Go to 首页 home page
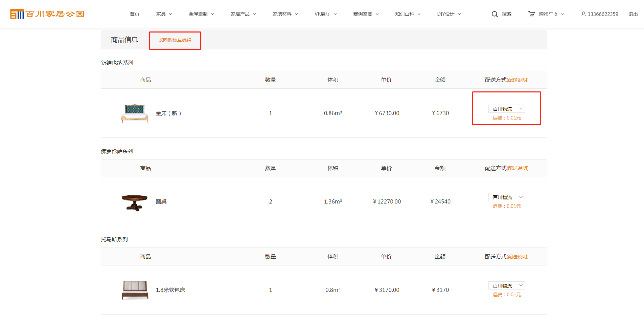This screenshot has width=644, height=322. click(x=135, y=14)
